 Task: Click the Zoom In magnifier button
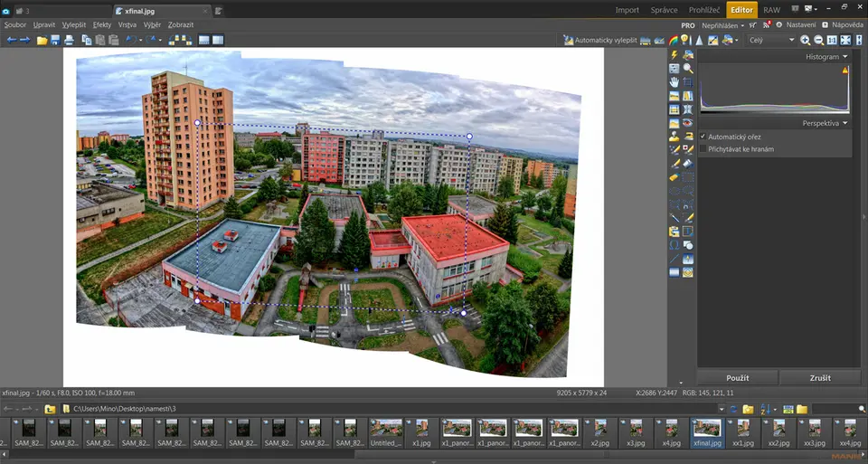coord(805,40)
